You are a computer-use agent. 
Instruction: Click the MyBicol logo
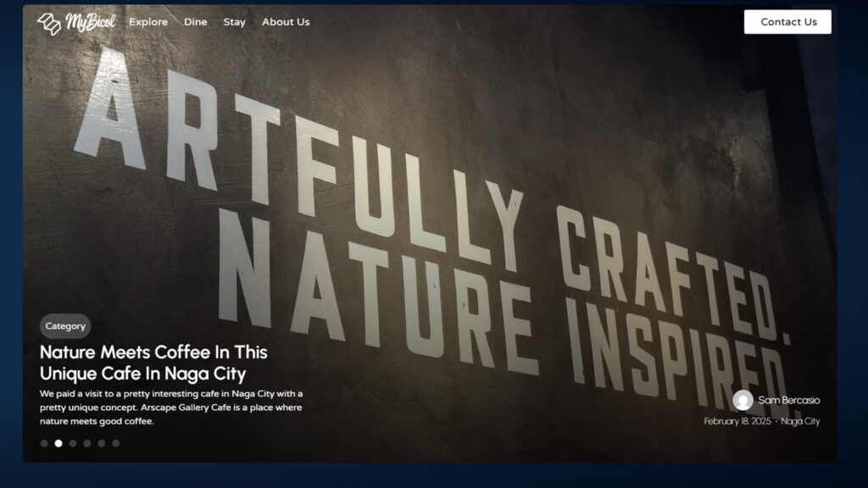pos(76,23)
